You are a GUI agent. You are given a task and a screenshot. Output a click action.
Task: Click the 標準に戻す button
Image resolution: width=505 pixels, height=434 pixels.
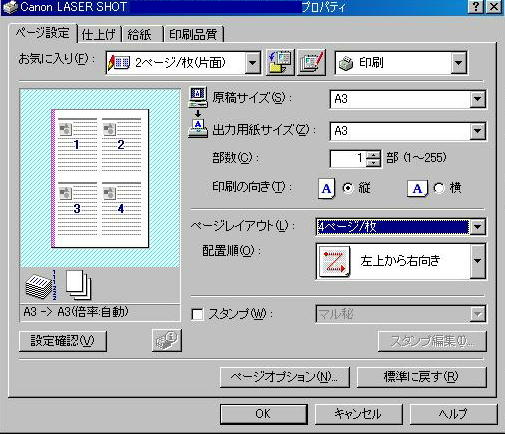tap(421, 377)
